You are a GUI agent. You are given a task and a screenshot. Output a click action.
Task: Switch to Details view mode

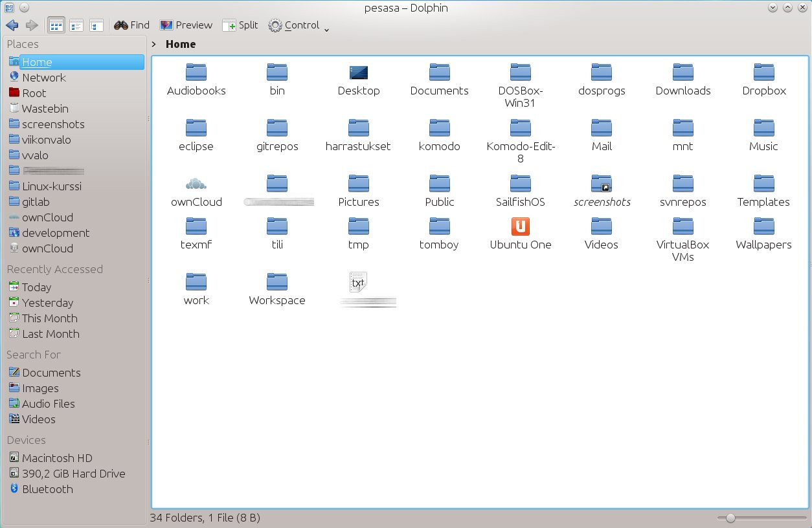click(96, 26)
